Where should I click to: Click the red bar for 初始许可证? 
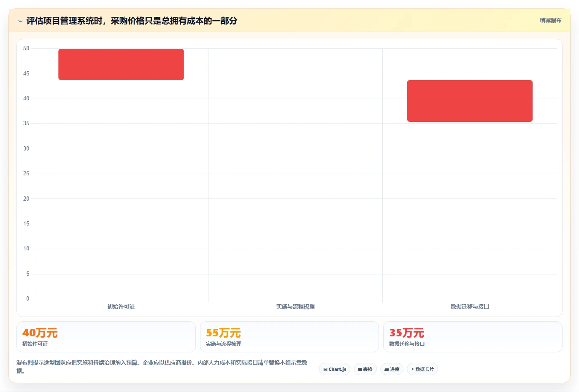tap(121, 64)
